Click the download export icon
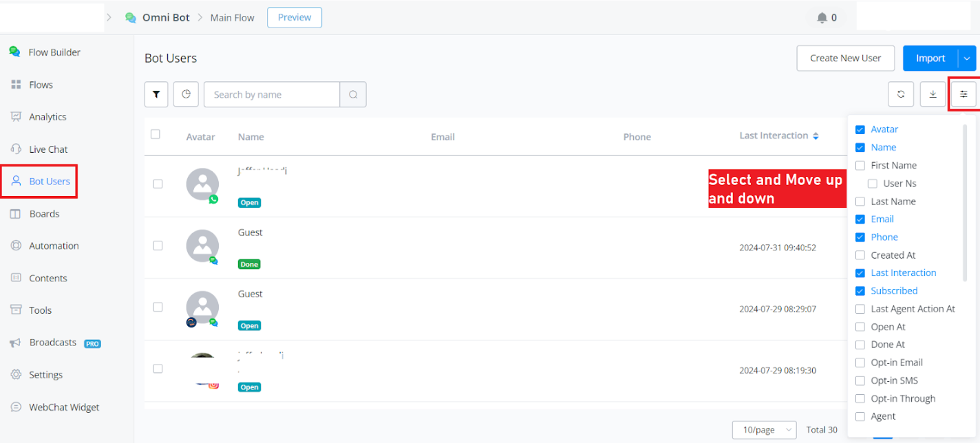The width and height of the screenshot is (980, 443). coord(933,94)
